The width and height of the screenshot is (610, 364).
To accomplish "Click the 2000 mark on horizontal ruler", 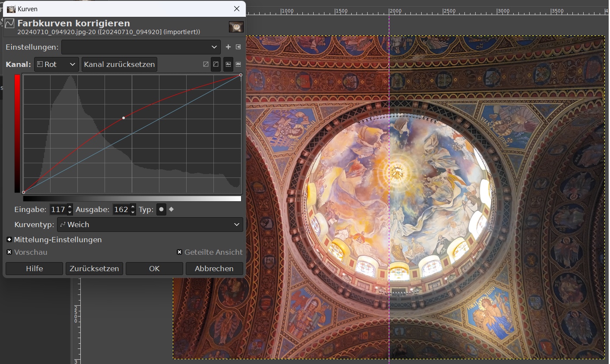I will tap(395, 11).
